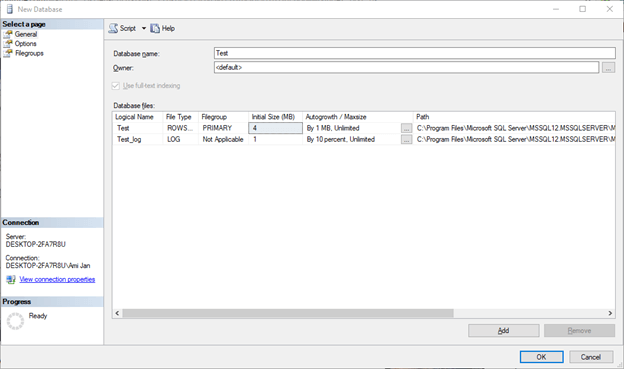The height and width of the screenshot is (369, 624).
Task: Click the Autogrowth / Maxsize column header
Action: pos(358,117)
